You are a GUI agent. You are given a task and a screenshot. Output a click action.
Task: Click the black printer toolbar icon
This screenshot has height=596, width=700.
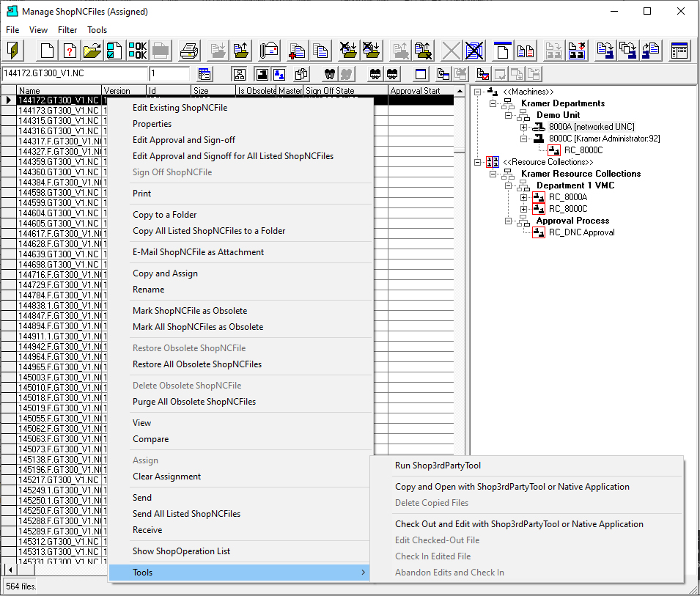click(189, 51)
